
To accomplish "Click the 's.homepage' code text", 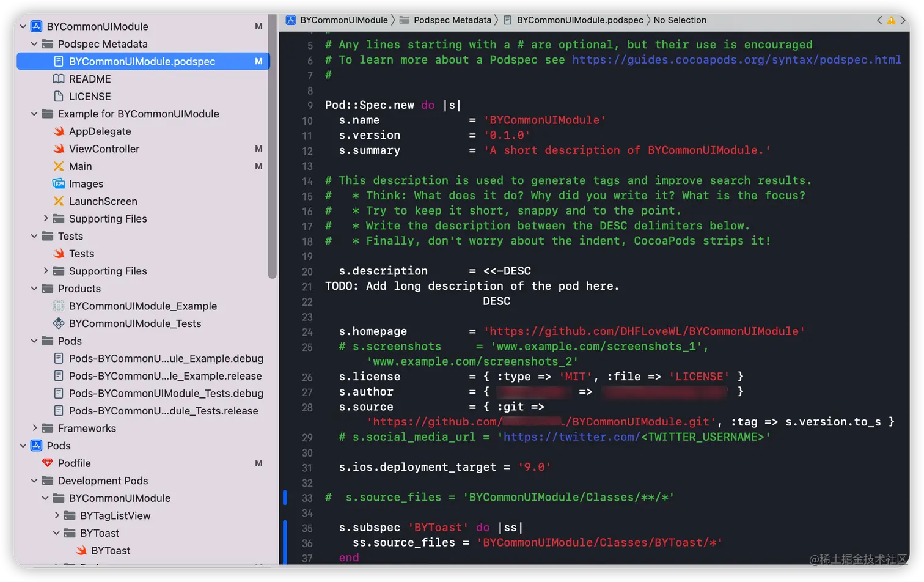I will coord(373,331).
